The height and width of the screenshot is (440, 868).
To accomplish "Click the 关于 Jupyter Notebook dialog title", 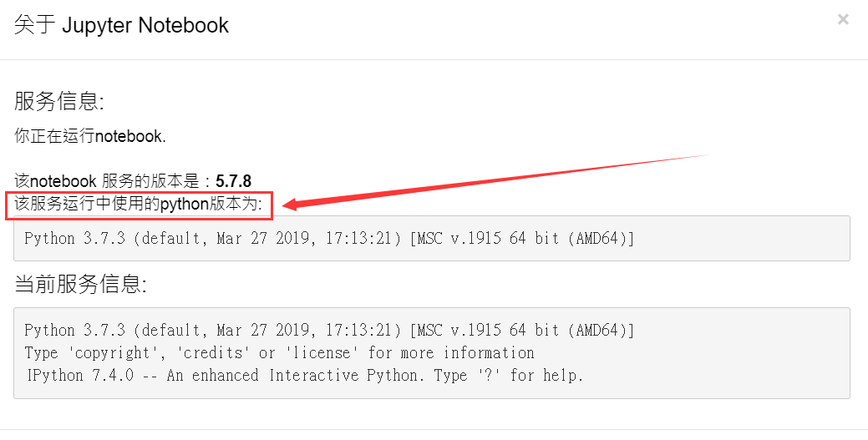I will pos(121,25).
